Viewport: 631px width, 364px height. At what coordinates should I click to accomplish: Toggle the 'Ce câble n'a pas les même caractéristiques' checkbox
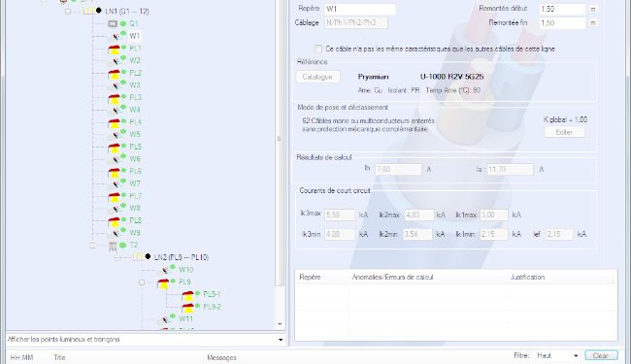(x=318, y=49)
